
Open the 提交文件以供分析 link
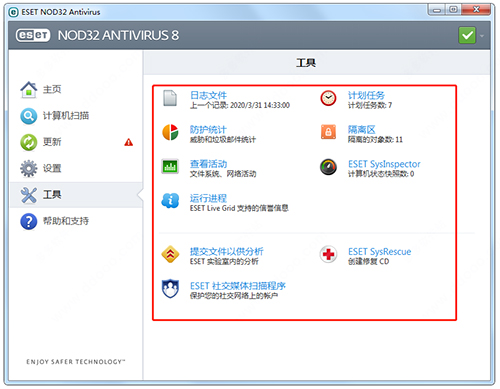point(227,252)
